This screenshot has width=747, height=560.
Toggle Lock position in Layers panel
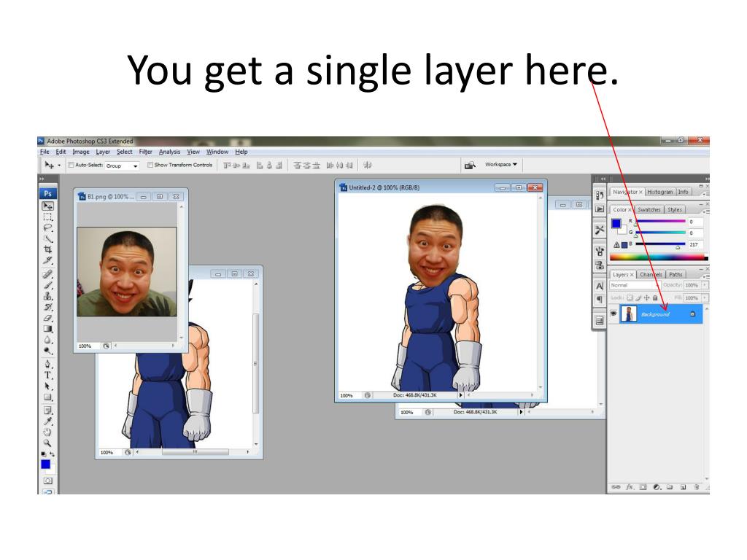coord(646,298)
